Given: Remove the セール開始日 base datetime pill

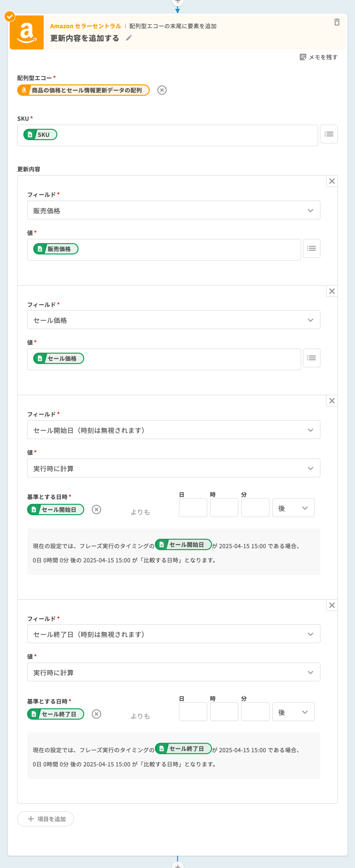Looking at the screenshot, I should click(97, 509).
